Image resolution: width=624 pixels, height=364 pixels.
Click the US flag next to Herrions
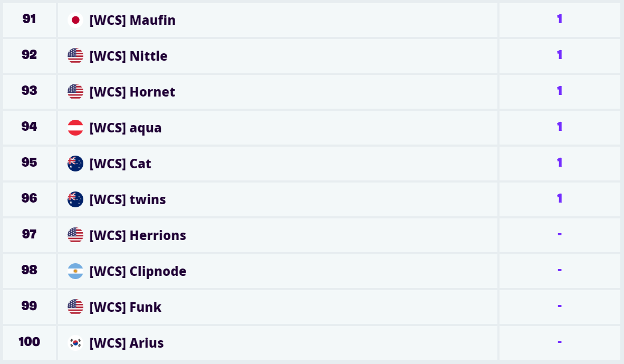click(x=75, y=235)
